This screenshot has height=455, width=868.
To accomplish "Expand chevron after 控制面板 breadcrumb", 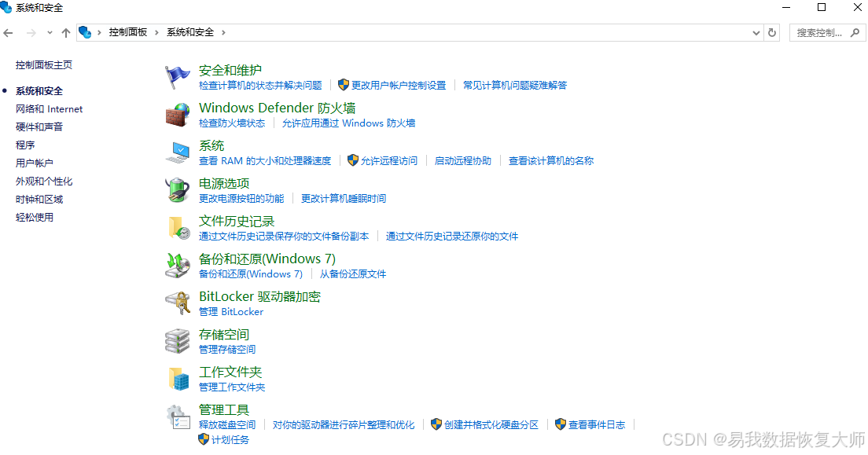I will click(x=156, y=32).
